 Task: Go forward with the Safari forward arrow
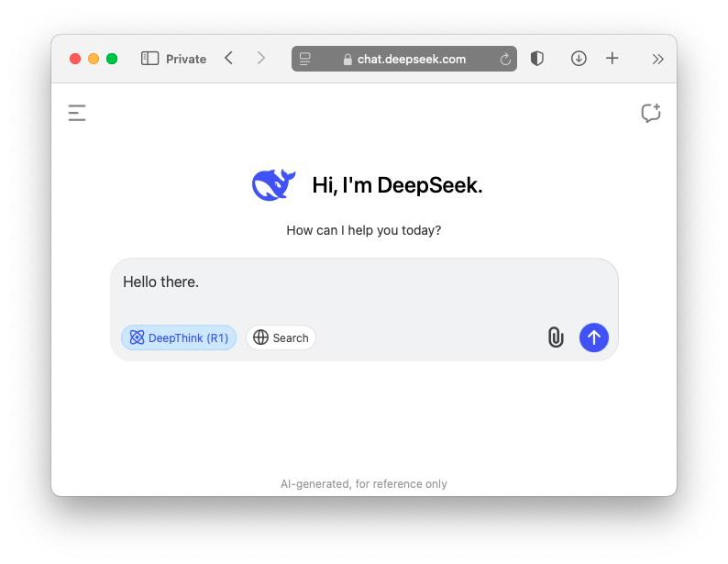261,59
